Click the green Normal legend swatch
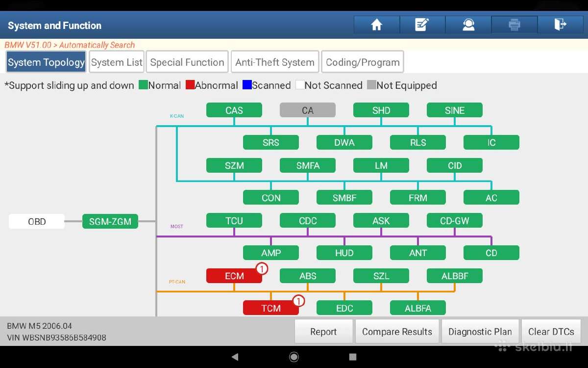Viewport: 588px width, 368px height. point(143,85)
